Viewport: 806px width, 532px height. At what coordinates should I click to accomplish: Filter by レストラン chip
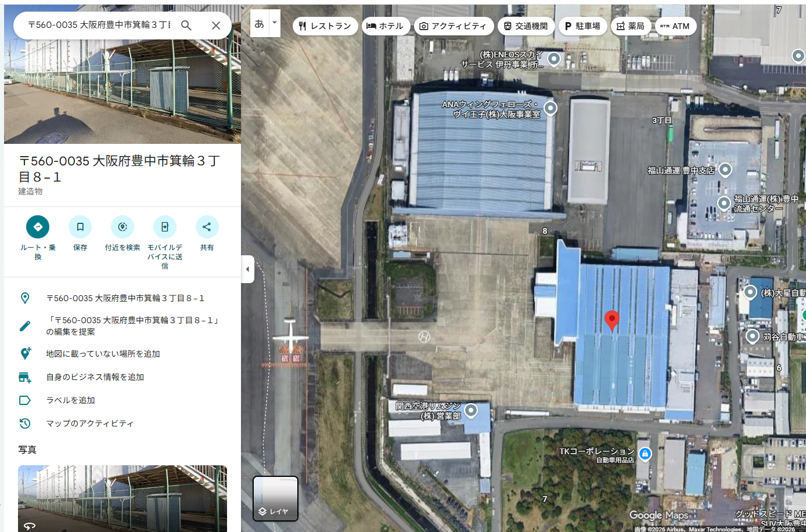pos(325,26)
